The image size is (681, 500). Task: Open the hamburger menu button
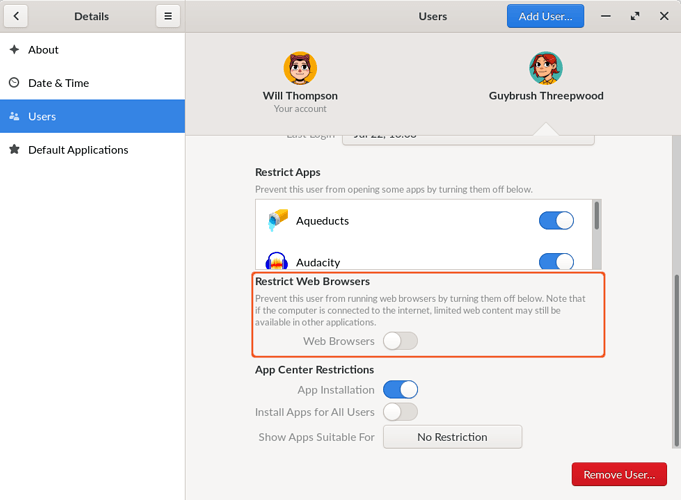(x=167, y=17)
